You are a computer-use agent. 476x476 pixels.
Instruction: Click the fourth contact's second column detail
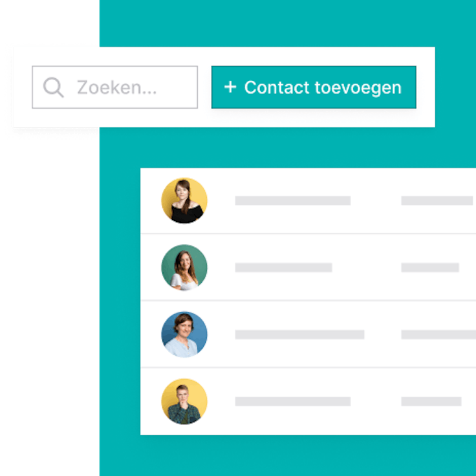tap(431, 402)
